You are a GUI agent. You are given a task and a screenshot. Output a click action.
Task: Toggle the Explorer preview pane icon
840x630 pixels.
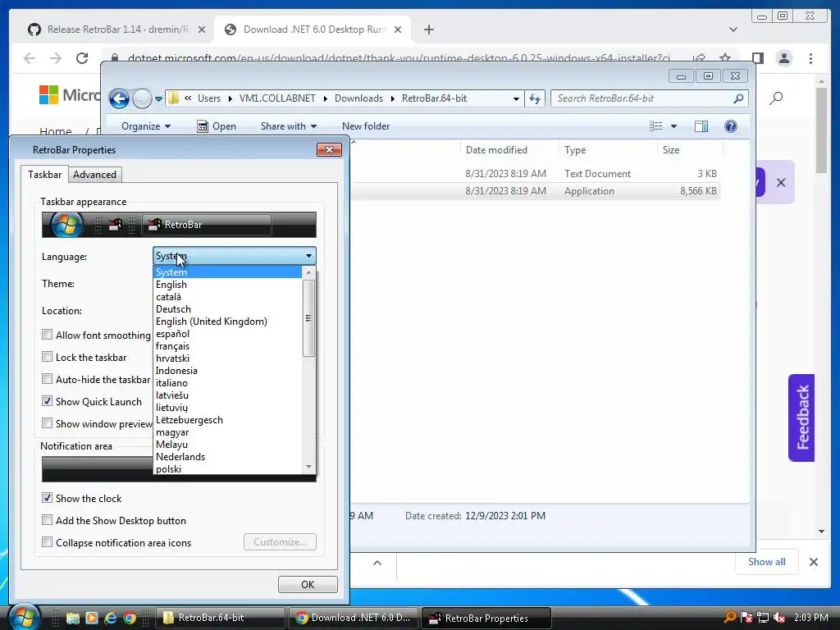tap(701, 126)
